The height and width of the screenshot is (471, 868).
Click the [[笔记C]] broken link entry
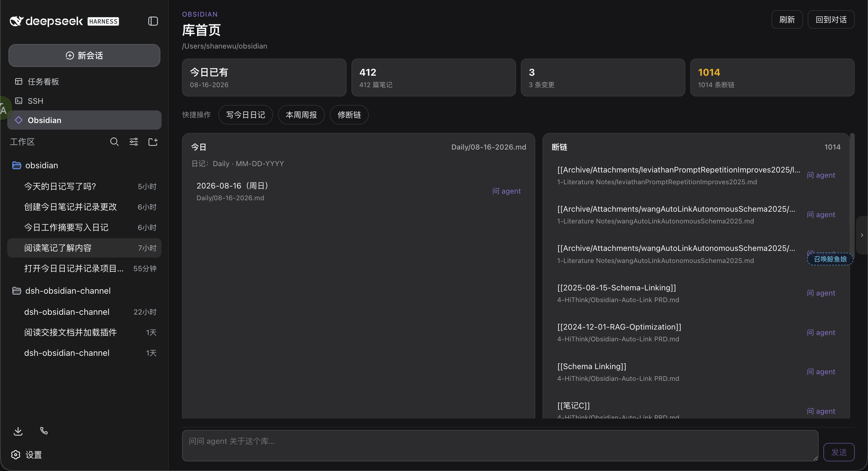coord(573,405)
